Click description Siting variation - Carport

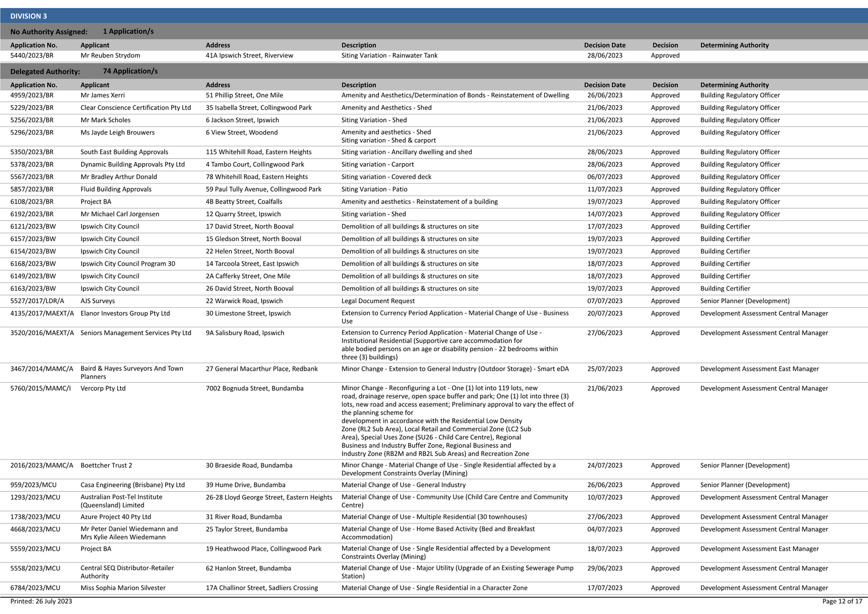click(x=377, y=165)
